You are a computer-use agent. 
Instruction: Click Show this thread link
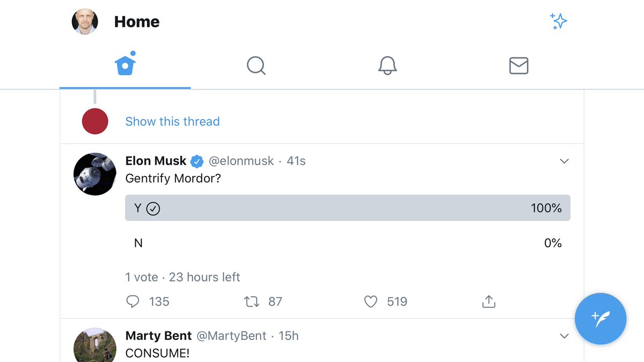[x=172, y=122]
